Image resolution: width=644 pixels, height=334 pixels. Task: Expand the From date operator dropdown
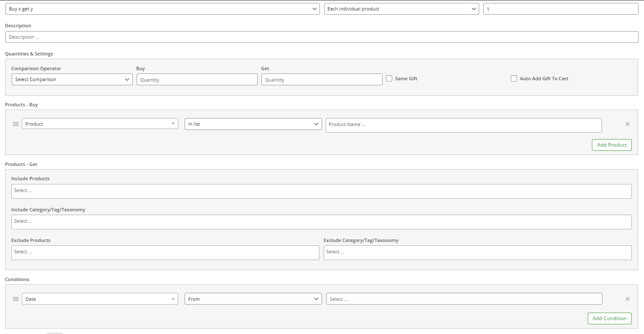pyautogui.click(x=253, y=299)
